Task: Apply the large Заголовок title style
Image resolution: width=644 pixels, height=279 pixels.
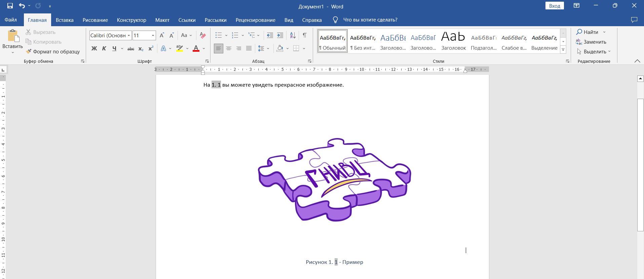Action: (x=453, y=41)
